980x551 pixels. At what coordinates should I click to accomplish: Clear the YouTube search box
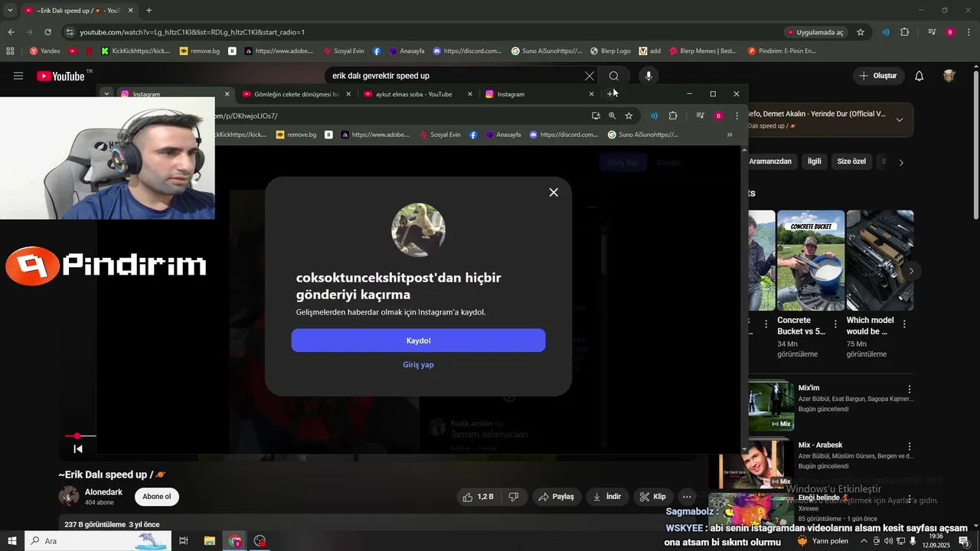click(589, 76)
